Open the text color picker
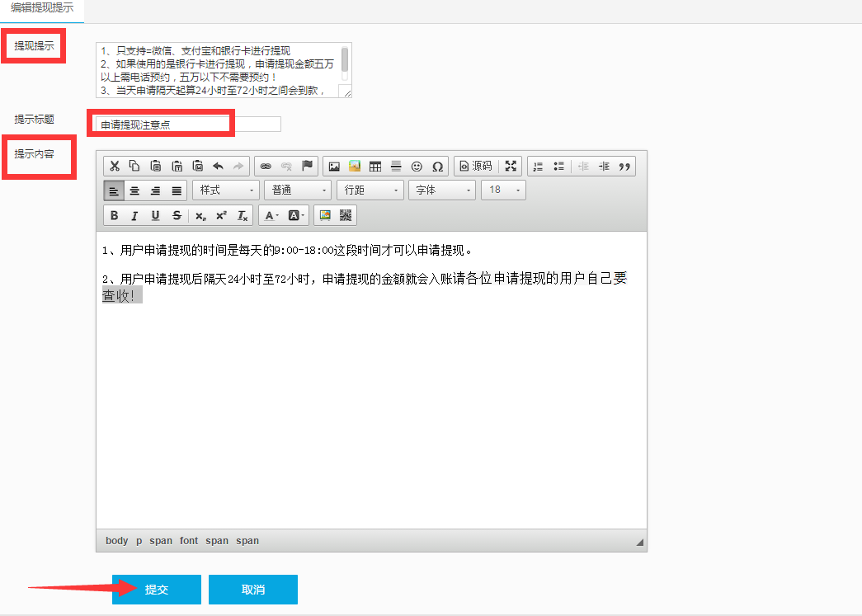The image size is (862, 616). (270, 215)
